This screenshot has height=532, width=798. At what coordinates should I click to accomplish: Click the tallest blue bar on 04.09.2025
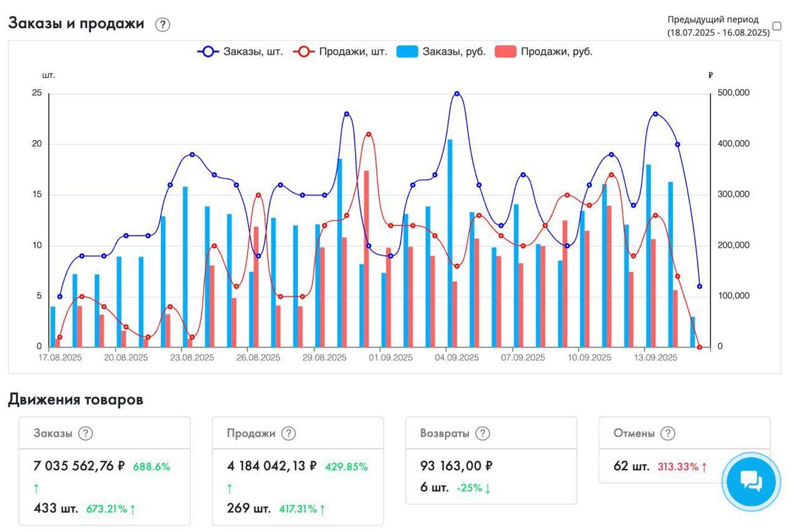[x=450, y=243]
